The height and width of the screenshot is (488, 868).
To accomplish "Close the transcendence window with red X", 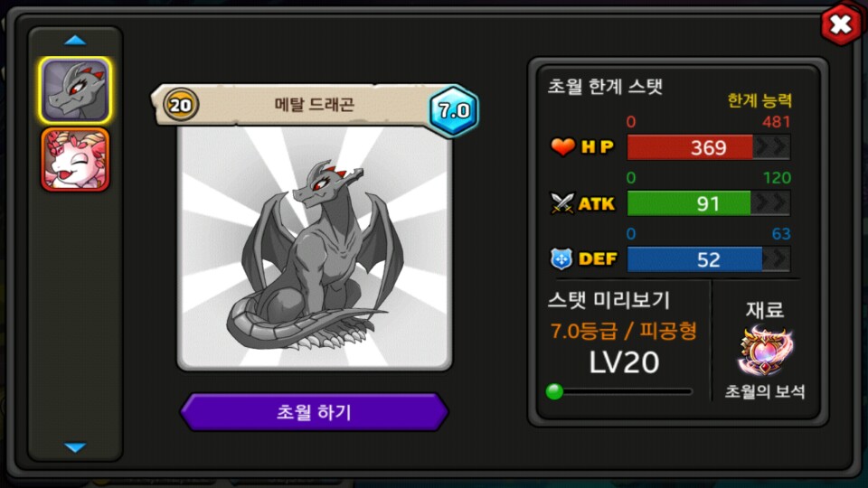I will click(x=840, y=25).
